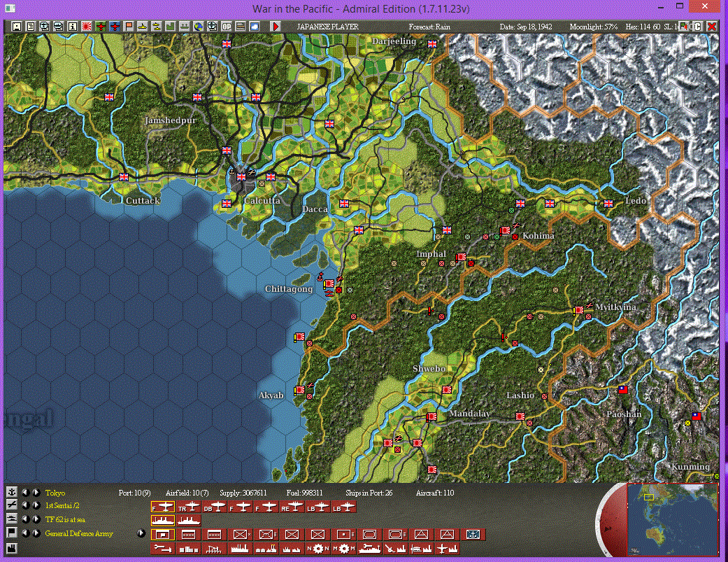Click the ship icon beside TF 62
Screen dimensions: 728x562
12,519
